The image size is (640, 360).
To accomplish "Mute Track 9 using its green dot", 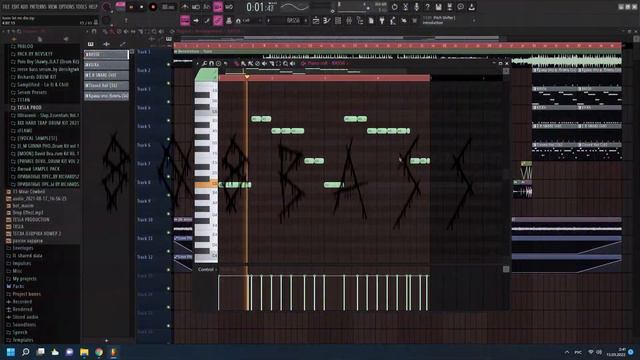I will [x=168, y=213].
